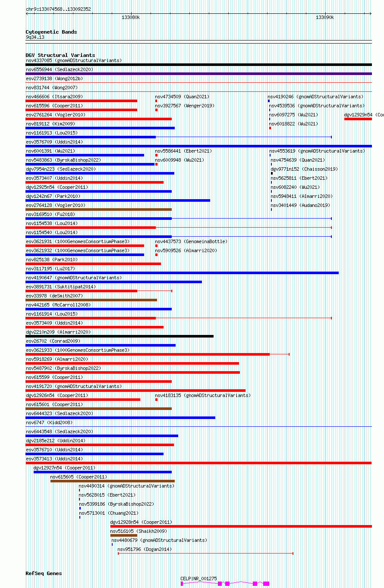Viewport: 384px width, 588px height.
Task: Click the nsv4190647 gnomAD label
Action: [x=74, y=278]
